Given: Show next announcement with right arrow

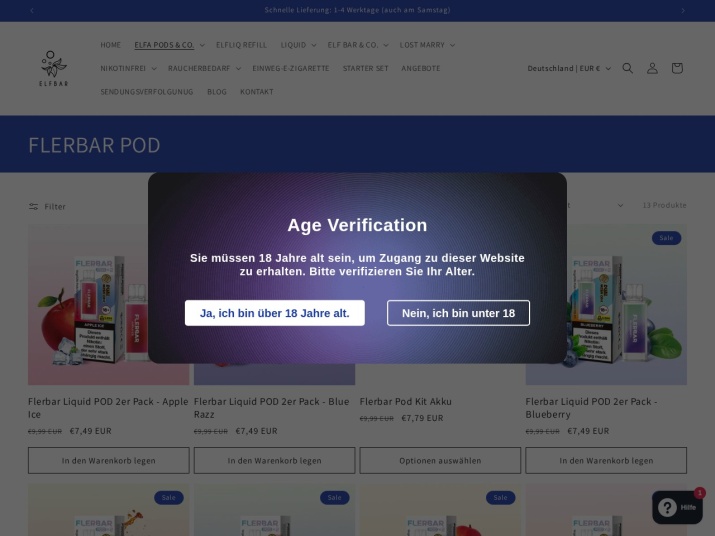Looking at the screenshot, I should pyautogui.click(x=683, y=10).
